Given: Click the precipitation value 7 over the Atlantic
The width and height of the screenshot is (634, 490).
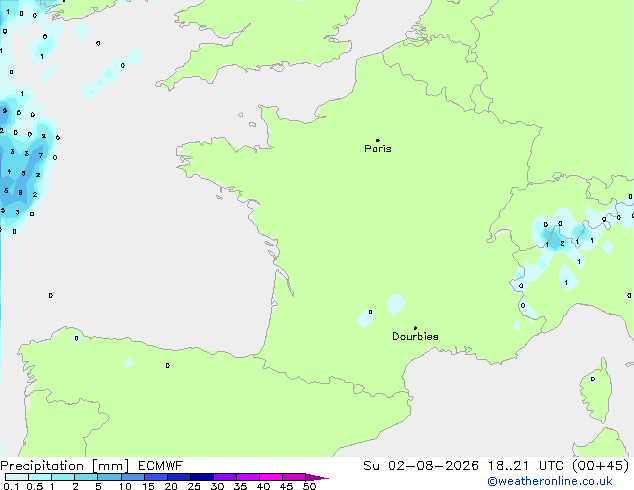Looking at the screenshot, I should [41, 155].
